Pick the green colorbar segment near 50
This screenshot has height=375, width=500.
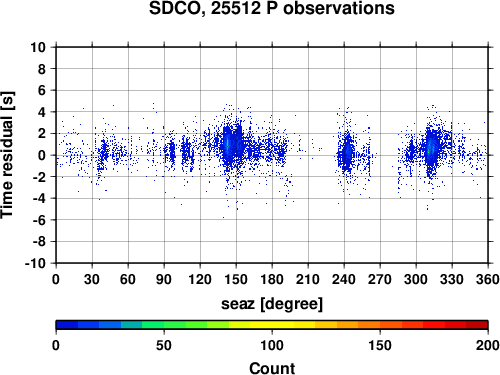[x=164, y=325]
